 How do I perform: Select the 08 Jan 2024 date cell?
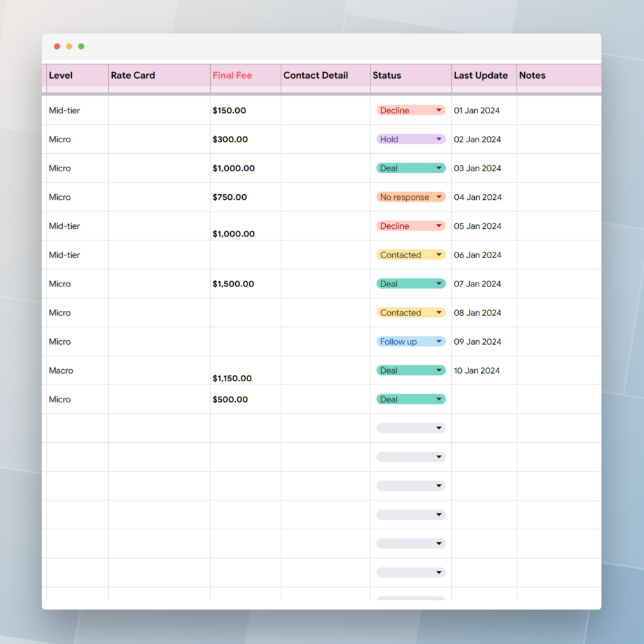[484, 313]
